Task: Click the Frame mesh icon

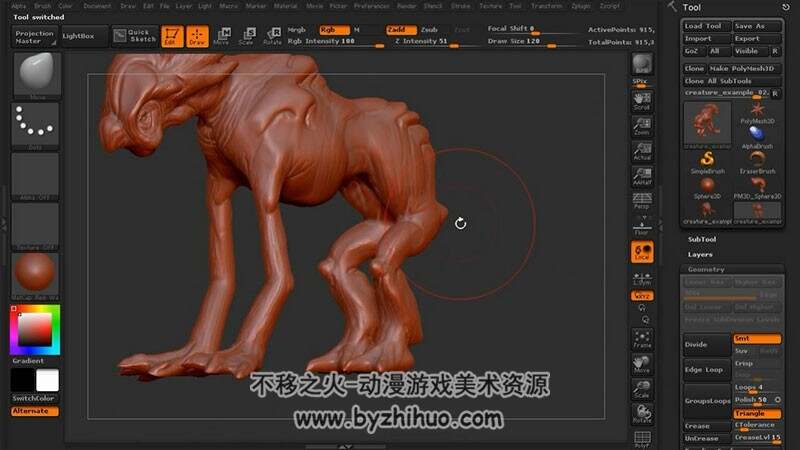Action: click(642, 339)
